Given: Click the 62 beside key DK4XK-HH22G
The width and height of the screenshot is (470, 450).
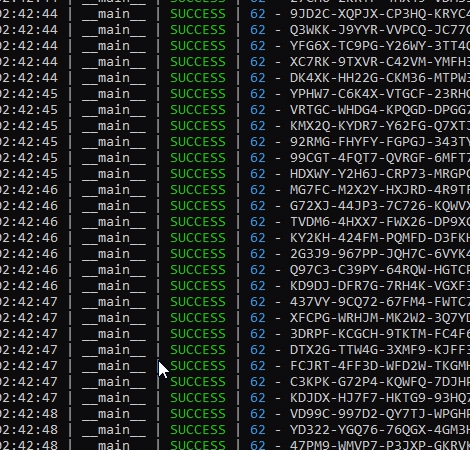Looking at the screenshot, I should click(258, 78).
